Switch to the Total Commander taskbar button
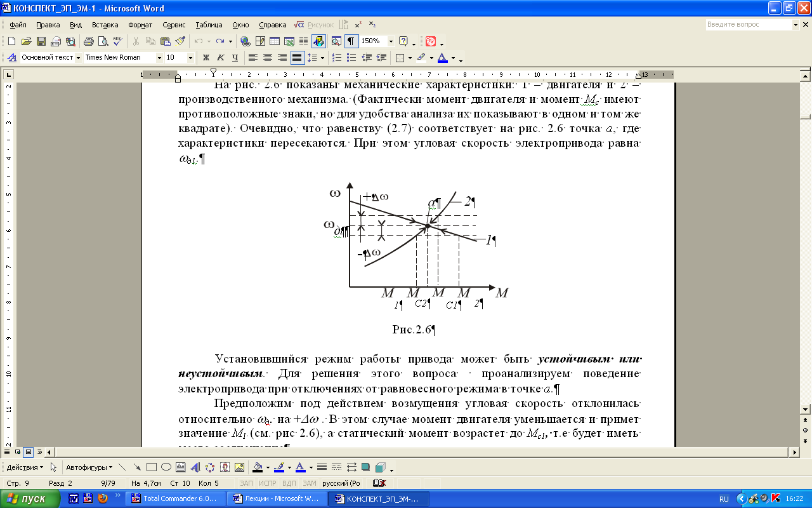812x508 pixels. pyautogui.click(x=174, y=499)
